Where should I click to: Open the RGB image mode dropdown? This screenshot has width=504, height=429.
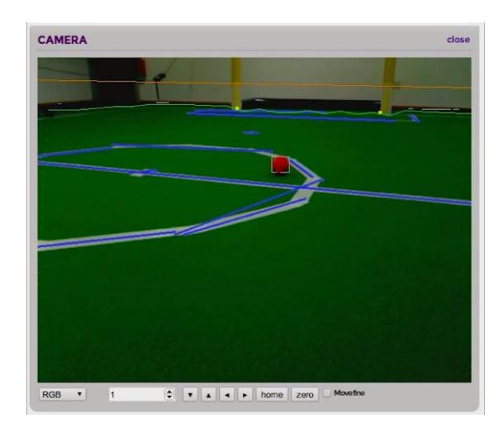point(63,394)
